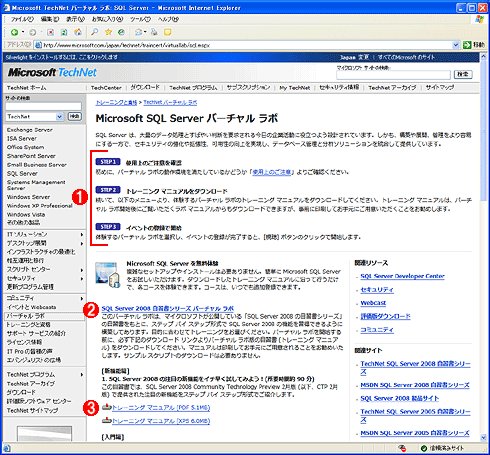Expand the スクリプト センター submenu arrow

coord(82,270)
